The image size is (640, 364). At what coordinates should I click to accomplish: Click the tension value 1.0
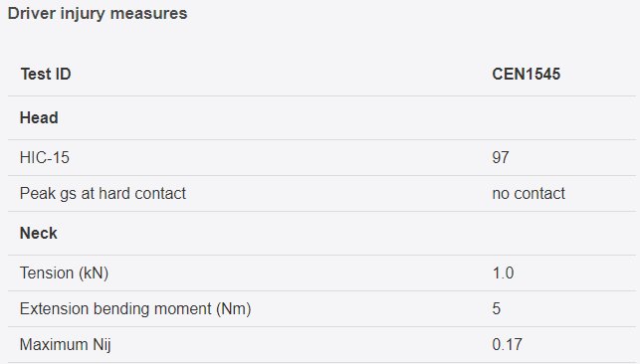pos(503,273)
